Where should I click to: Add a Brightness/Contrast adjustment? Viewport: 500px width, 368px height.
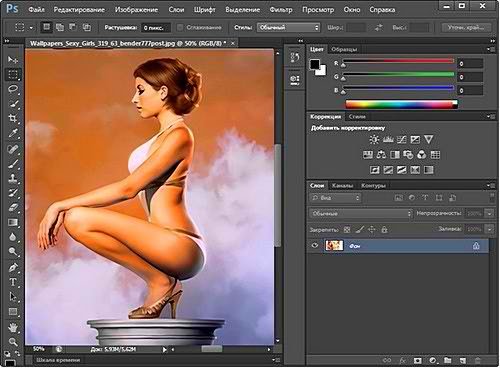(x=374, y=139)
